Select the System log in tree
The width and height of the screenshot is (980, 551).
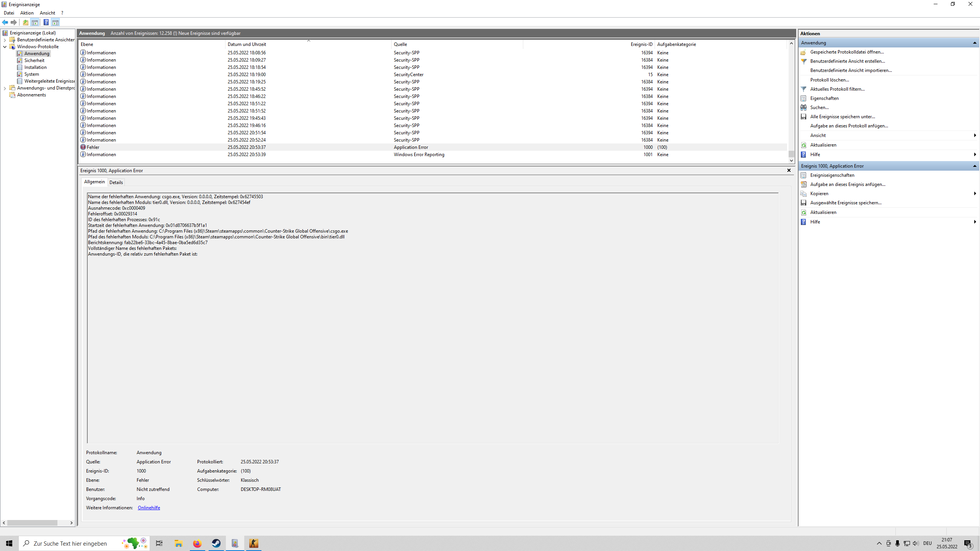click(x=31, y=74)
